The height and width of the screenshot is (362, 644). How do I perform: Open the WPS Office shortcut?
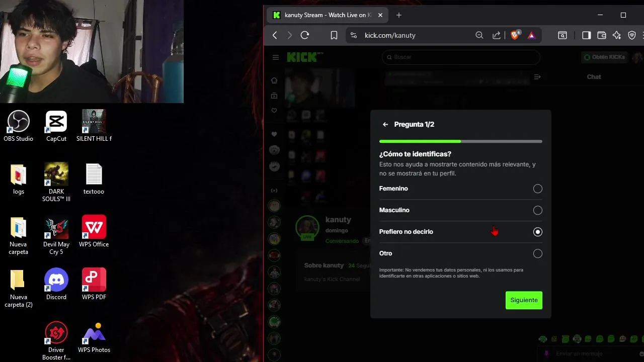(x=94, y=231)
